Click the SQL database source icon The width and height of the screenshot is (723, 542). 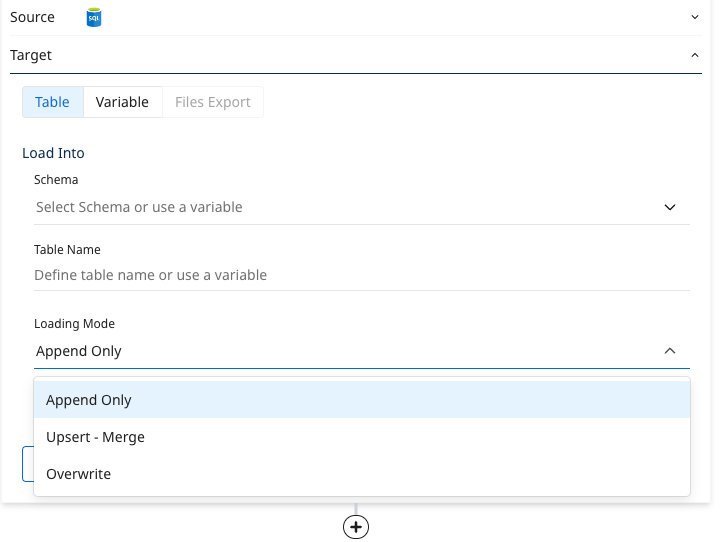click(x=94, y=18)
